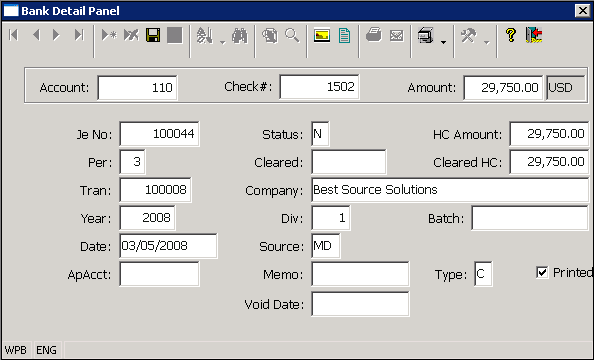The height and width of the screenshot is (361, 595).
Task: Save with the floppy disk icon
Action: click(153, 35)
